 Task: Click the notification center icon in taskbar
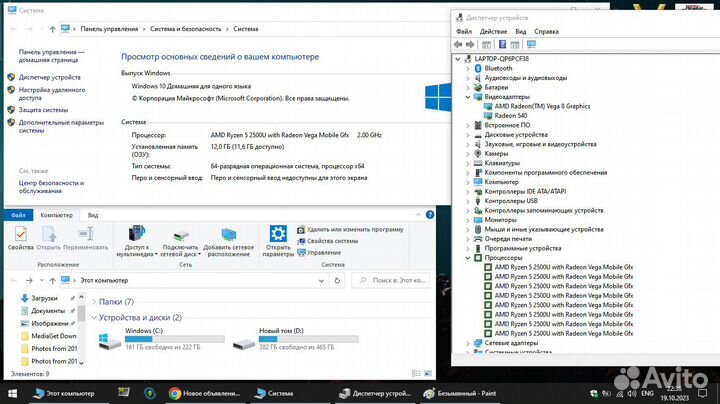[x=703, y=393]
